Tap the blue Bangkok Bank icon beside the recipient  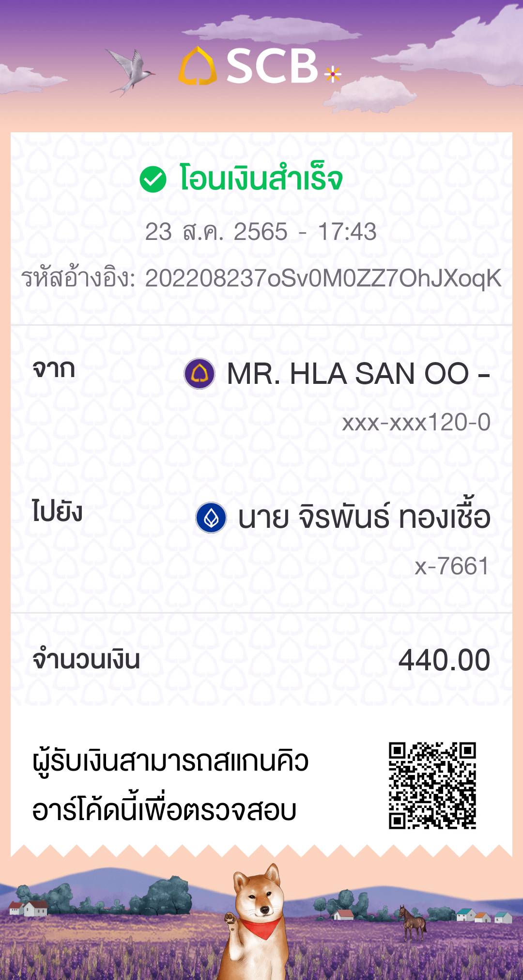211,518
